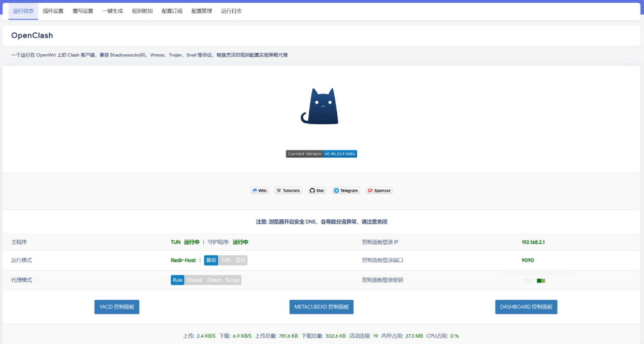Select Rule proxy mode
This screenshot has height=344, width=644.
pos(178,280)
